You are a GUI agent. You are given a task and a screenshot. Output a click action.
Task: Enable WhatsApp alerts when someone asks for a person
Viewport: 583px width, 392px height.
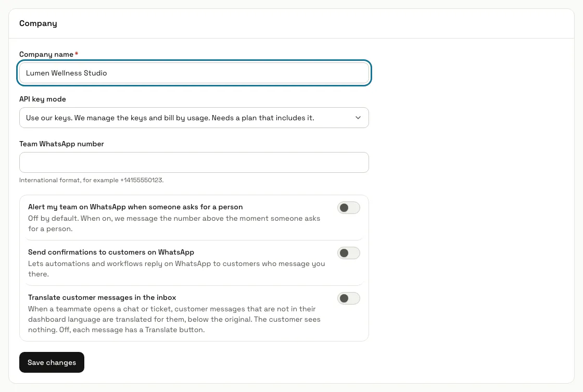(348, 208)
